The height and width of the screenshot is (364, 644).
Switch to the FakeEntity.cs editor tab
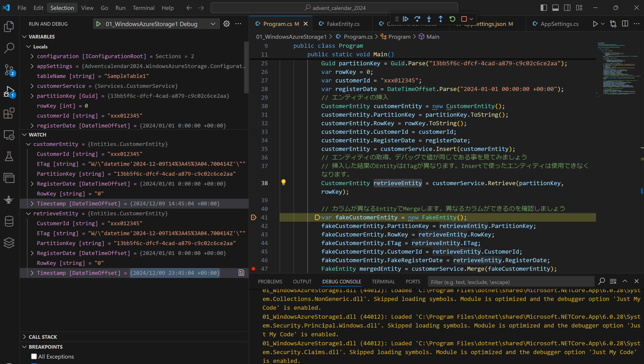(343, 24)
